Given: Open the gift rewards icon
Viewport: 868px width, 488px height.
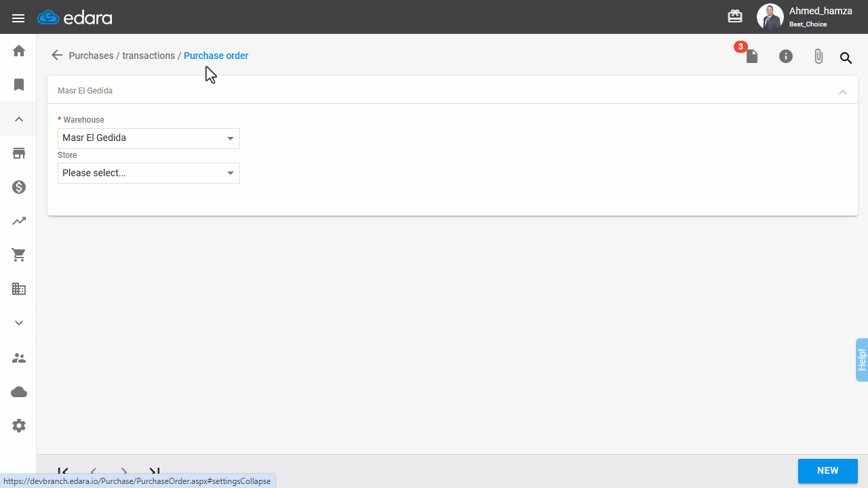Looking at the screenshot, I should pos(735,16).
